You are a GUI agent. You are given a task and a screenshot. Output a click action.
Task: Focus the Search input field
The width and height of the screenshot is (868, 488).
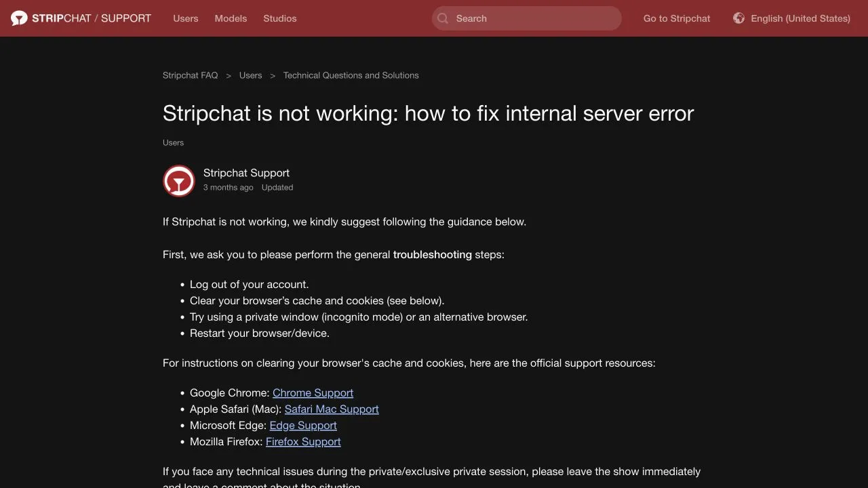(x=527, y=18)
